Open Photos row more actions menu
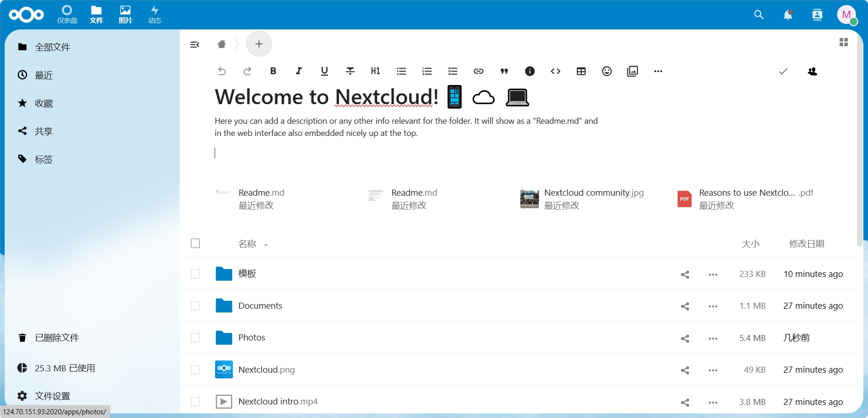This screenshot has height=418, width=868. (713, 338)
